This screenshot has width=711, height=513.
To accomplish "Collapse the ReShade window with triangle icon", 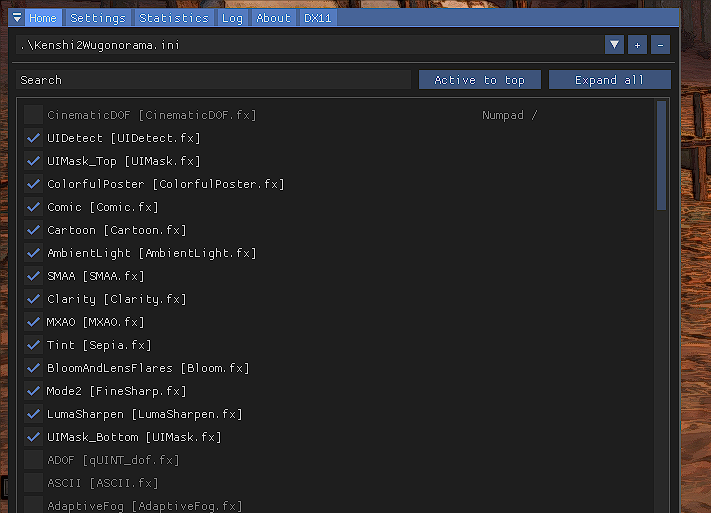I will [17, 18].
